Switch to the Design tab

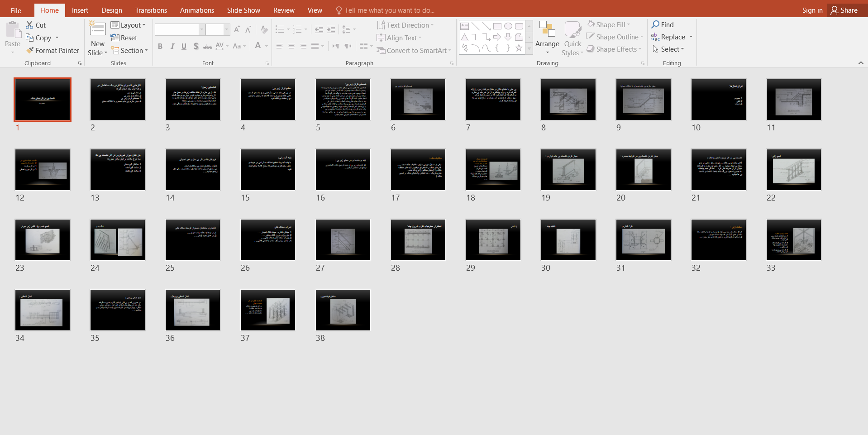coord(112,10)
